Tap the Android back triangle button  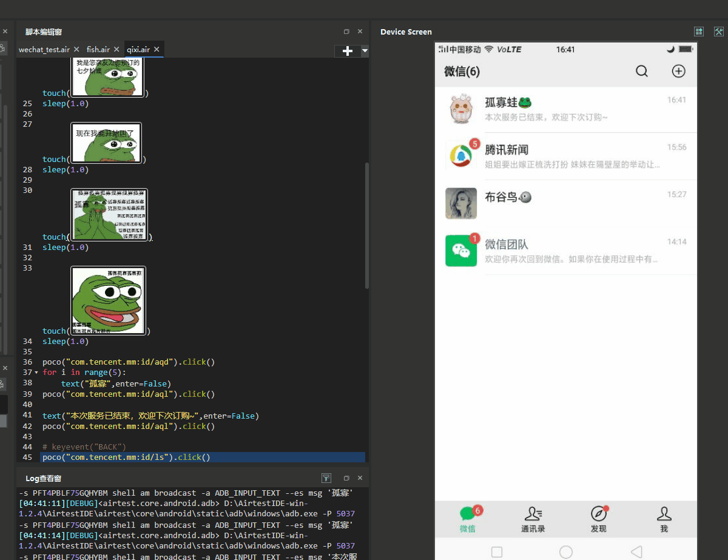(636, 552)
